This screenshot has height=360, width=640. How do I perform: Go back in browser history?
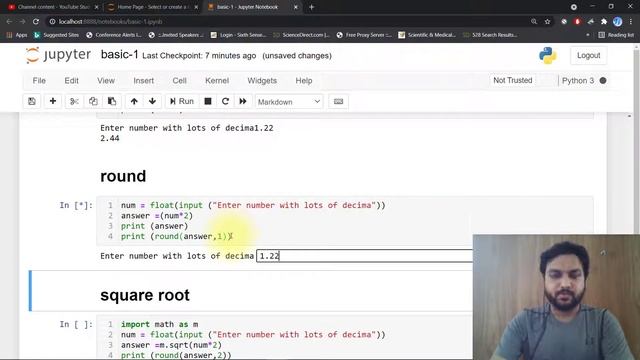[9, 21]
